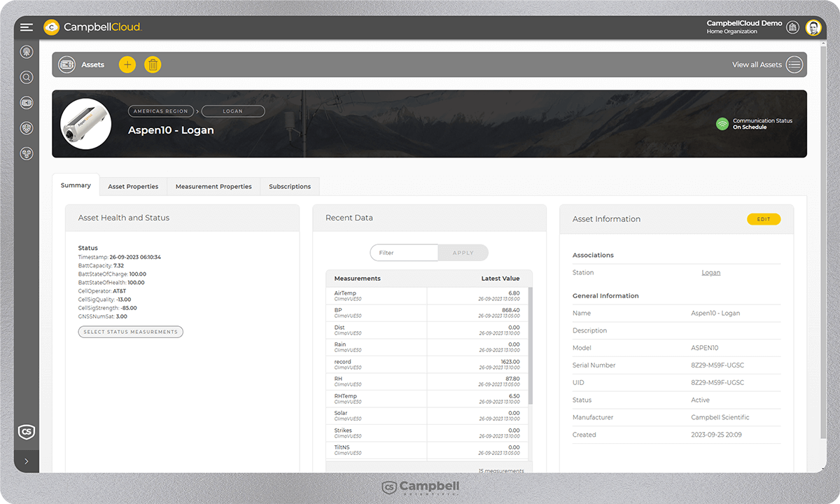Viewport: 840px width, 504px height.
Task: Open the Measurement Properties tab
Action: (213, 187)
